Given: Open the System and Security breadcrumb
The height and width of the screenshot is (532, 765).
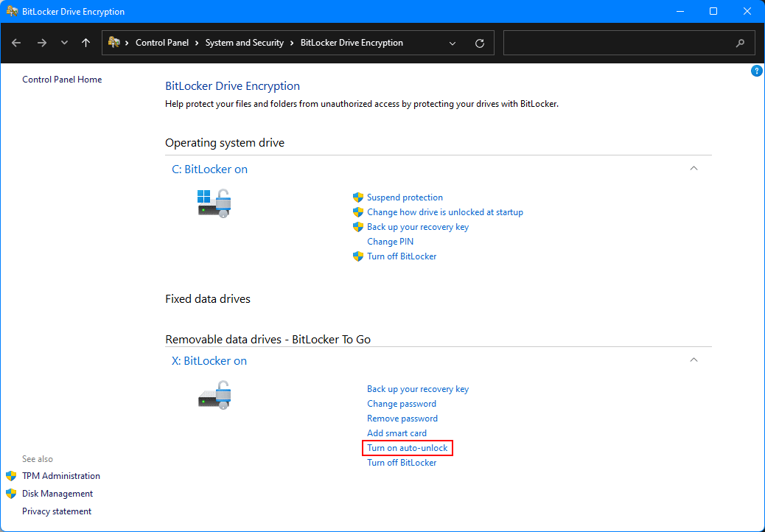Looking at the screenshot, I should (x=245, y=43).
